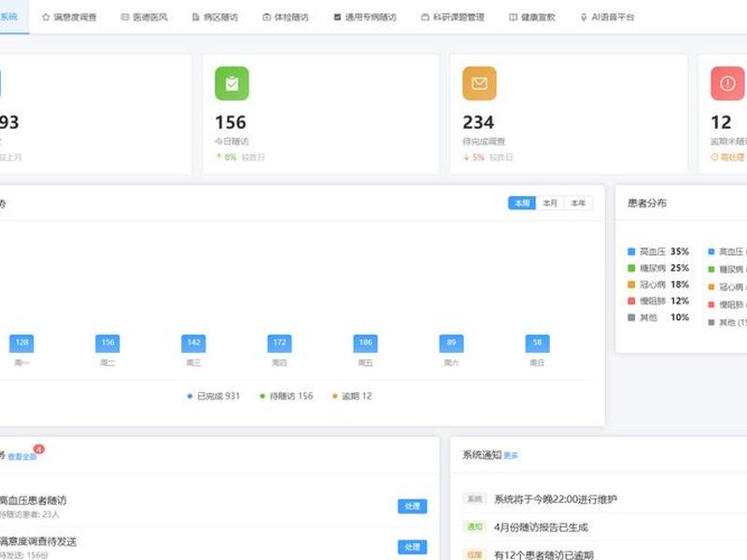Click the 89 bar for 周六
The height and width of the screenshot is (560, 747).
pyautogui.click(x=451, y=343)
